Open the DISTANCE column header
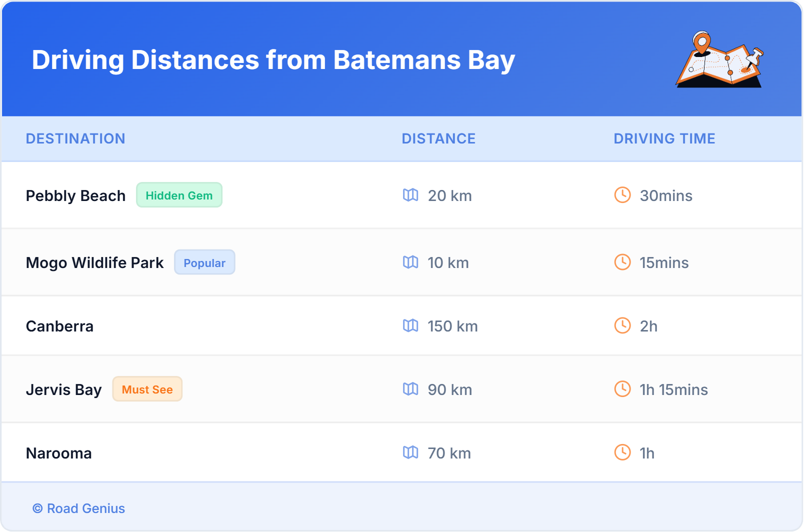The width and height of the screenshot is (804, 532). (438, 138)
